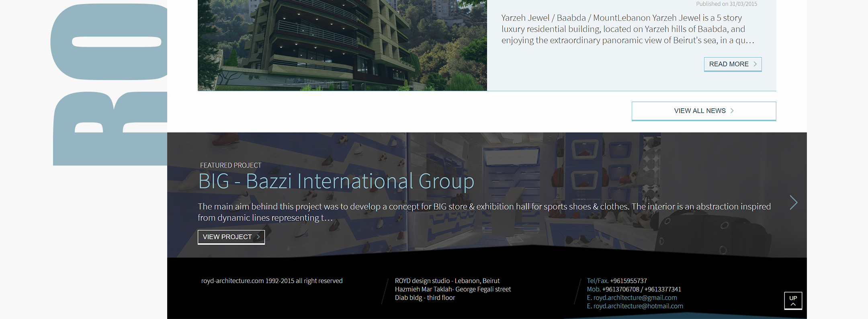The height and width of the screenshot is (319, 868).
Task: Open the royd.architecture@gmail.com email link
Action: coord(635,298)
